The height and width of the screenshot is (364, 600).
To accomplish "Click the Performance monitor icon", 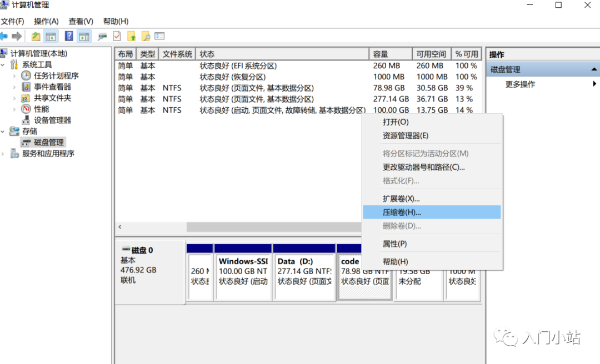I will click(26, 109).
